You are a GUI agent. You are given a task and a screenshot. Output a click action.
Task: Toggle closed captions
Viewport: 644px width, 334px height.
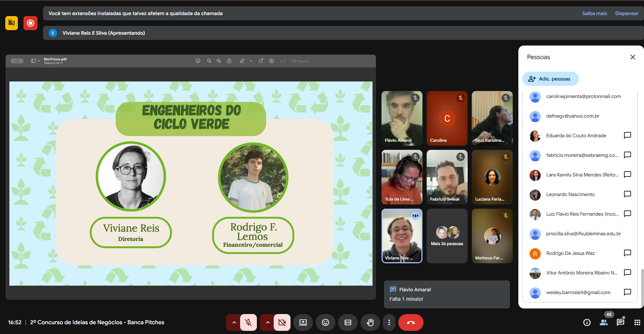[348, 322]
